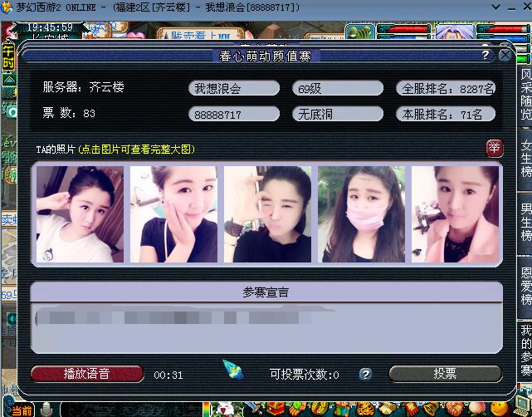Open the attack sword icon in bottom bar
The width and height of the screenshot is (532, 417).
[253, 409]
